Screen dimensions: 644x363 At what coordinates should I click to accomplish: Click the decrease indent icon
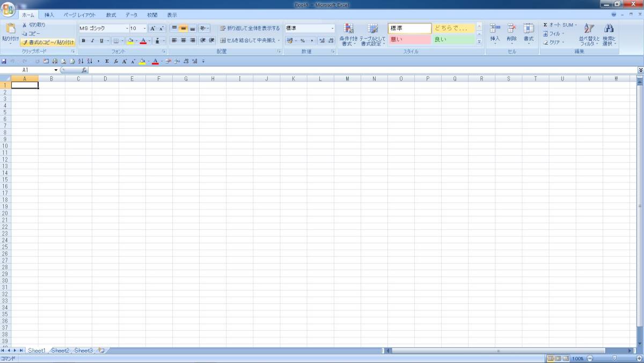tap(203, 40)
